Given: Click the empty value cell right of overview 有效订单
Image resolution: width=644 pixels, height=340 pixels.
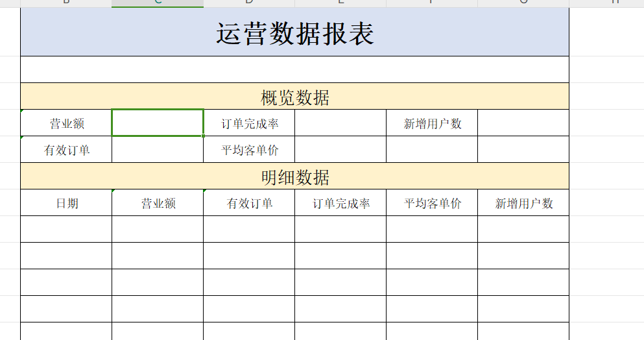Looking at the screenshot, I should pyautogui.click(x=158, y=150).
